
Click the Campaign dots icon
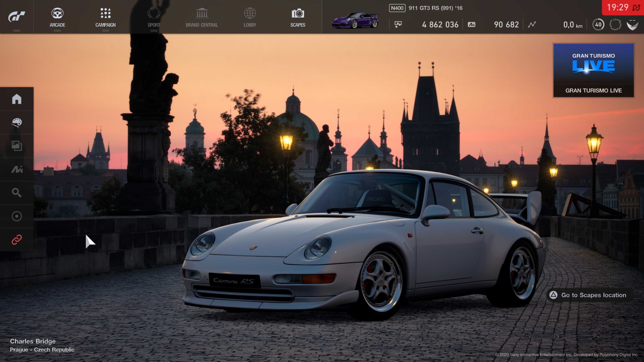click(x=105, y=13)
